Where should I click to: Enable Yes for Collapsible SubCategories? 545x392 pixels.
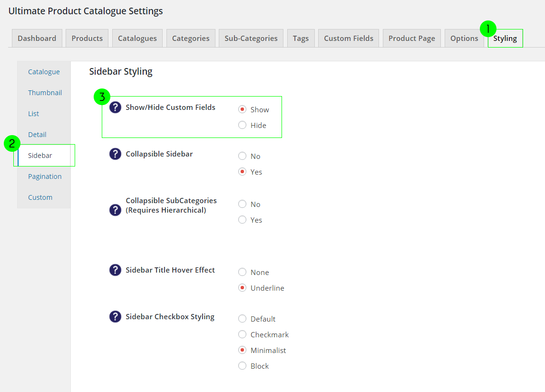[x=243, y=220]
